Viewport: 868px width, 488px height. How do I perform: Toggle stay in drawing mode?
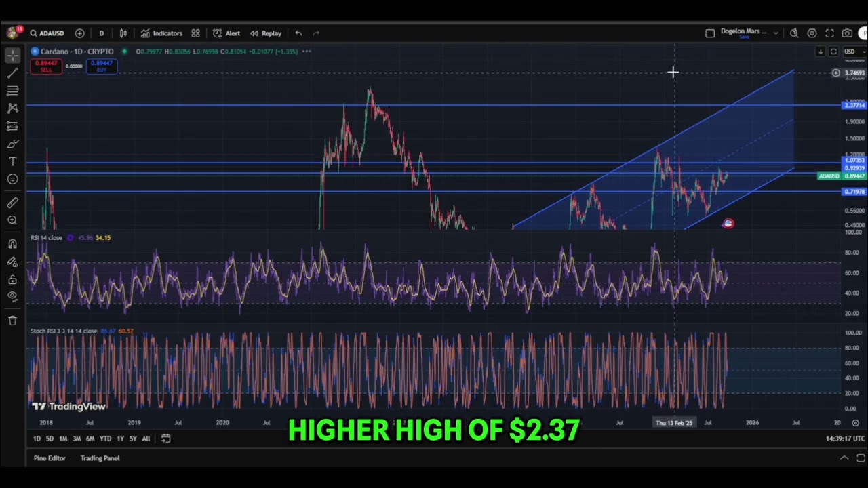(12, 262)
